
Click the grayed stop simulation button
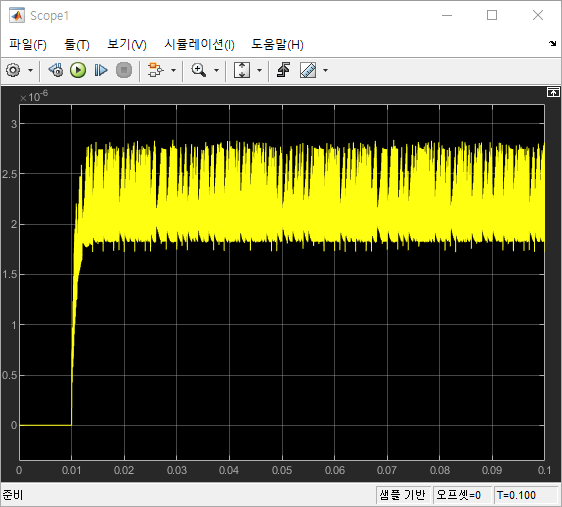click(124, 70)
